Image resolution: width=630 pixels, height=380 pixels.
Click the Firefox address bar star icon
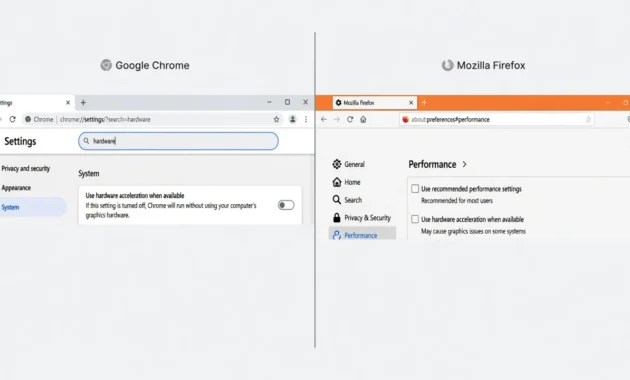click(588, 119)
